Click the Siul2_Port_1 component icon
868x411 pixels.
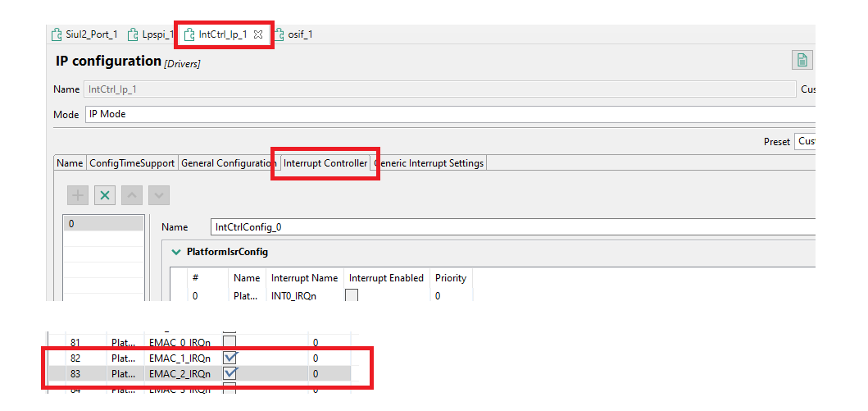pyautogui.click(x=56, y=35)
